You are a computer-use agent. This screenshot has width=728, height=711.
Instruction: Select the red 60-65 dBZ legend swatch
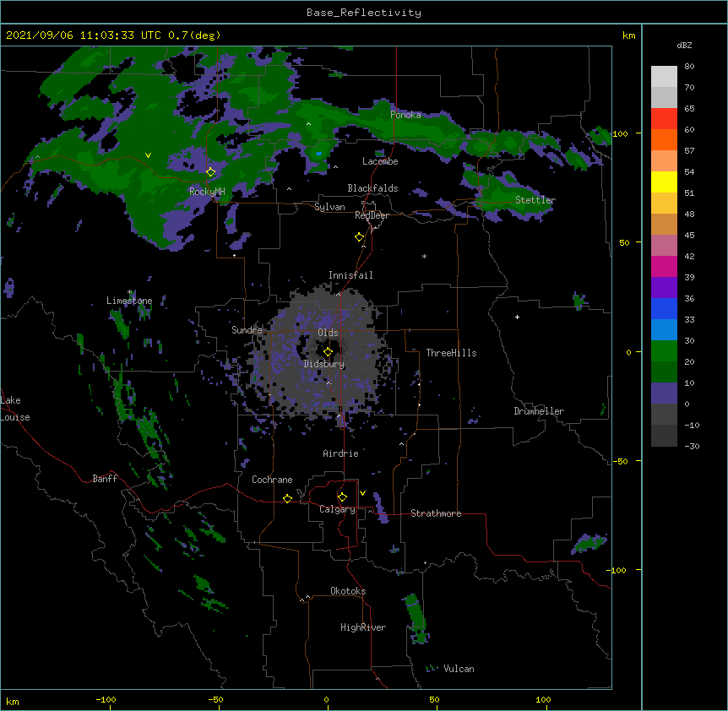click(x=664, y=119)
